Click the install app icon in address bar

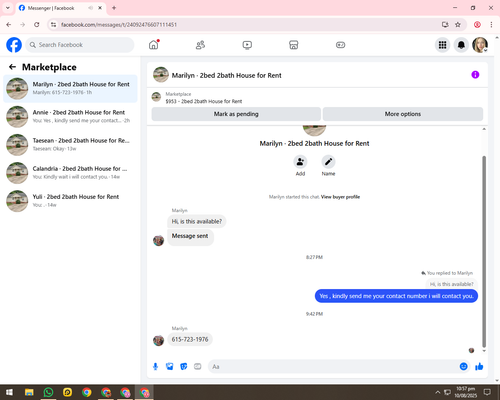[445, 24]
